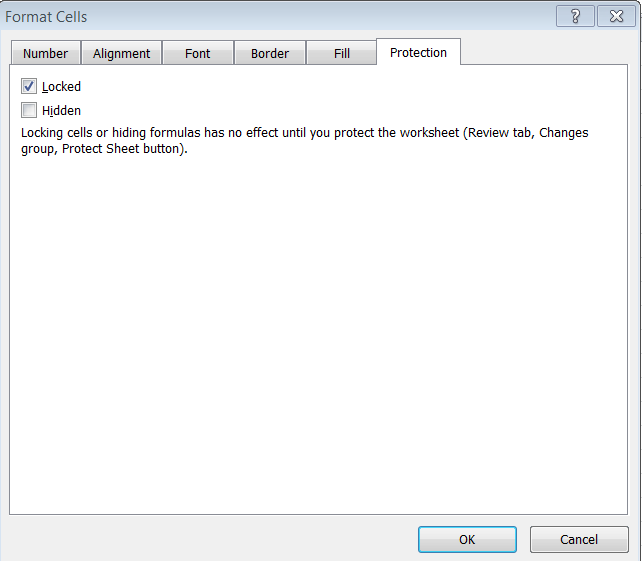
Task: Open the Fill tab
Action: pos(342,54)
